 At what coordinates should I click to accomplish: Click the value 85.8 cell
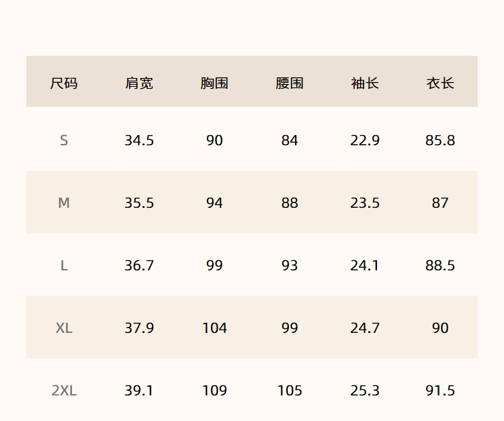[440, 141]
